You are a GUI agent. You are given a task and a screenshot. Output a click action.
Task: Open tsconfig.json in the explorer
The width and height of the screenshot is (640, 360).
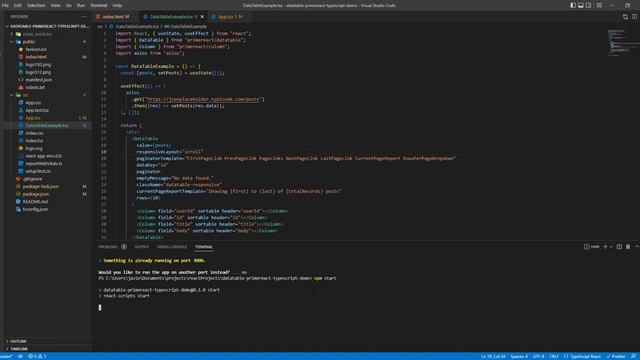(x=35, y=209)
